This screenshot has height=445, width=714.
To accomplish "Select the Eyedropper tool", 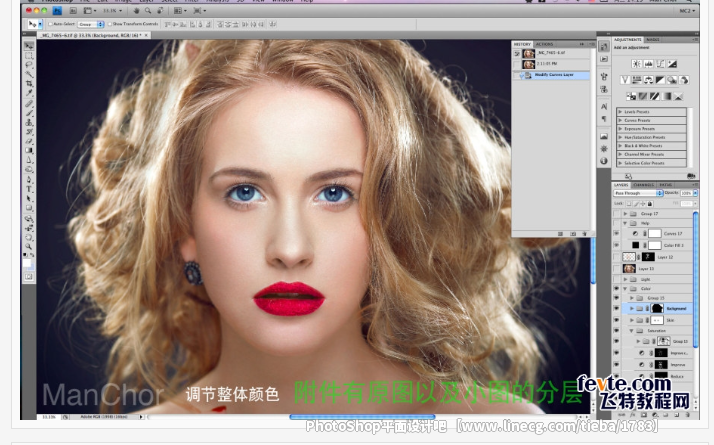I will coord(29,93).
